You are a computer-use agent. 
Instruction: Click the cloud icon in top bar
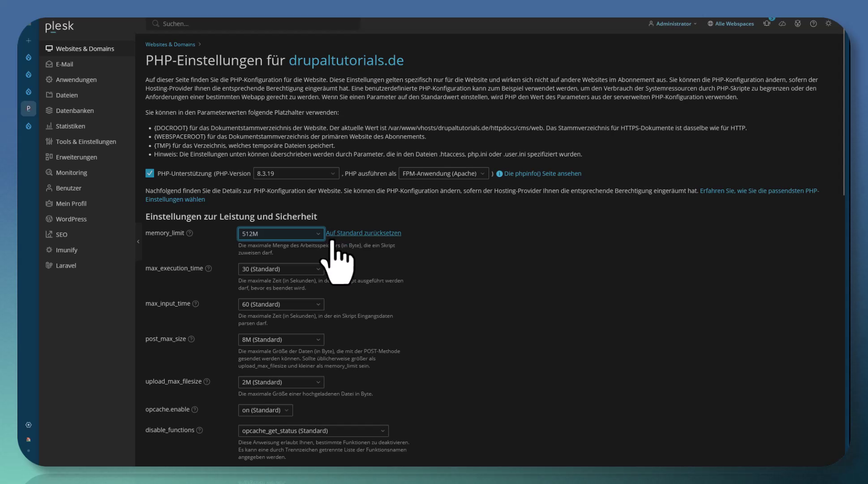point(782,24)
